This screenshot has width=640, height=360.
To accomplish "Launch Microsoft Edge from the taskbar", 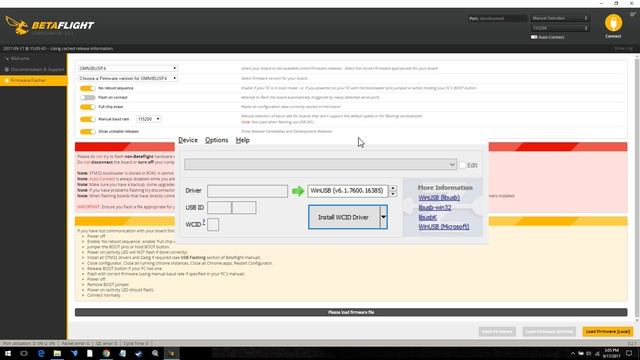I will coord(41,353).
